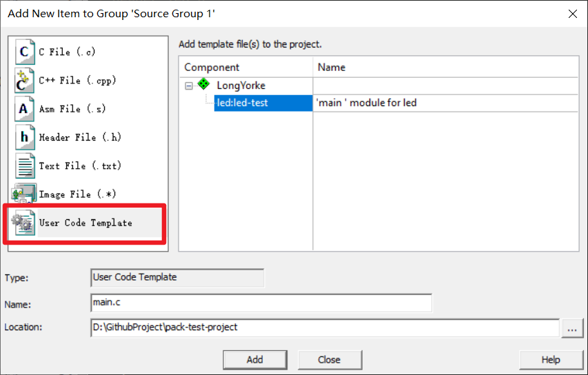
Task: Click the Add button
Action: tap(254, 359)
